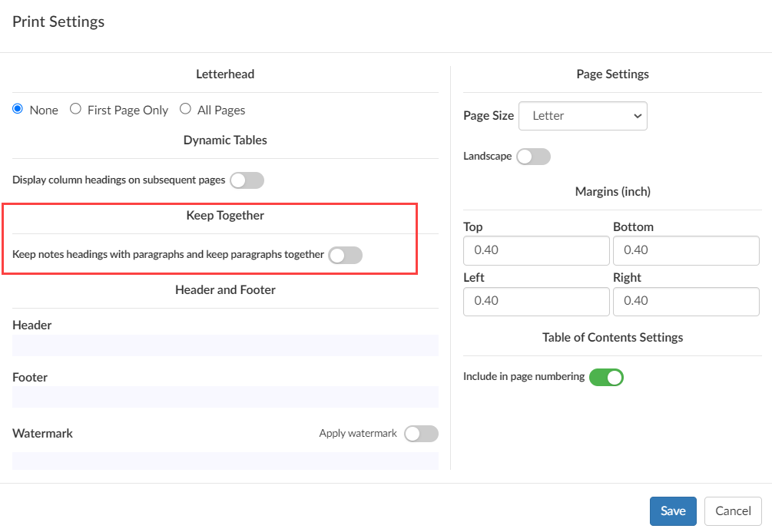The height and width of the screenshot is (532, 772).
Task: Enable column headings on subsequent pages
Action: (x=247, y=180)
